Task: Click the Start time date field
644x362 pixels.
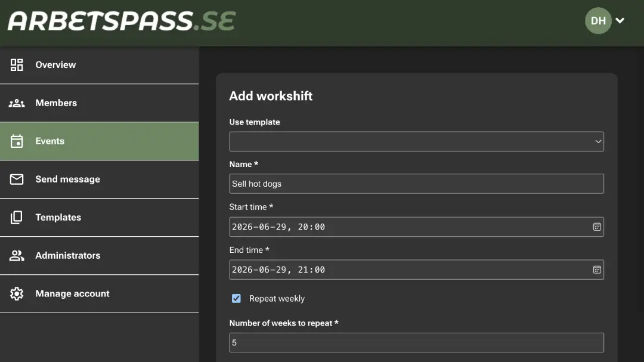Action: tap(416, 227)
